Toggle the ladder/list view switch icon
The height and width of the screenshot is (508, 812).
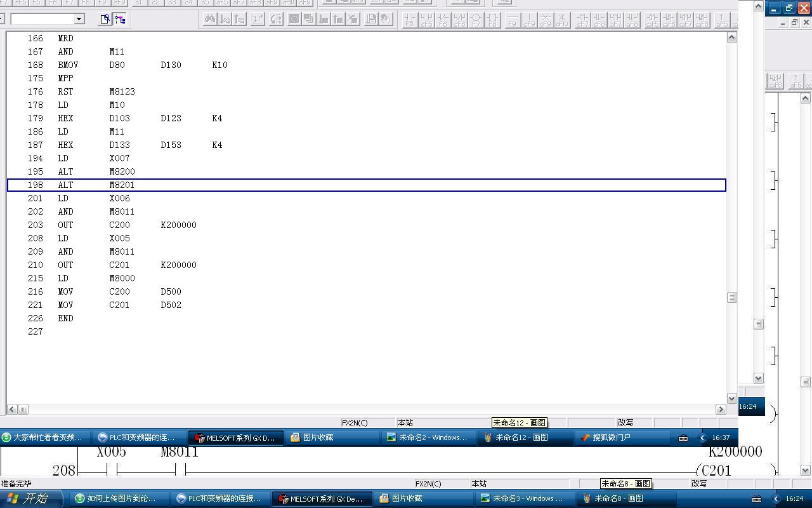coord(120,19)
